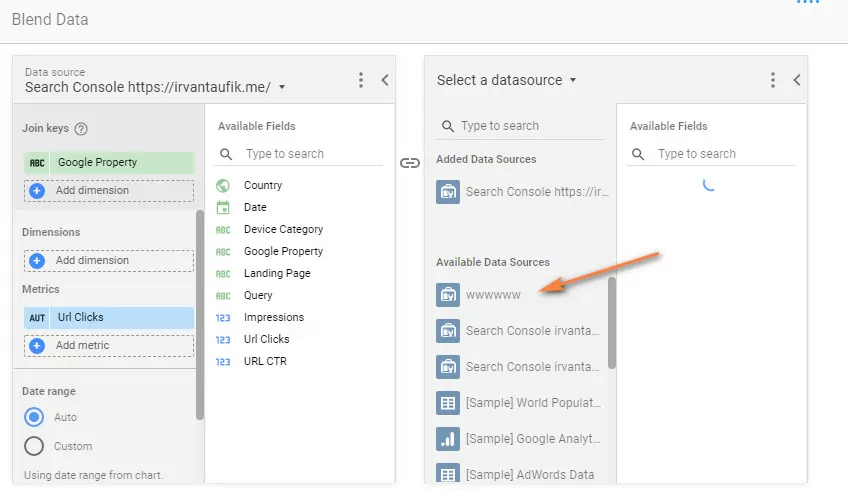Image resolution: width=848 pixels, height=490 pixels.
Task: Add dimension under Join keys
Action: pos(109,190)
